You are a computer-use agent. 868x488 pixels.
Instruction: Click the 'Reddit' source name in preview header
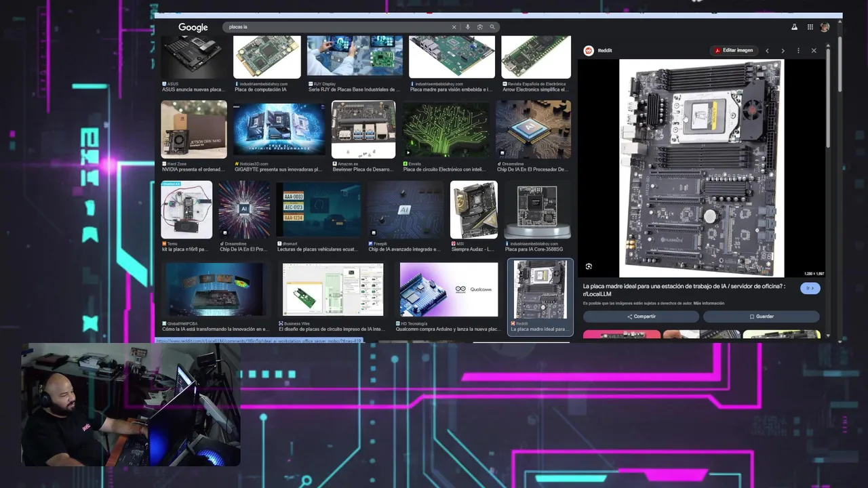[604, 50]
